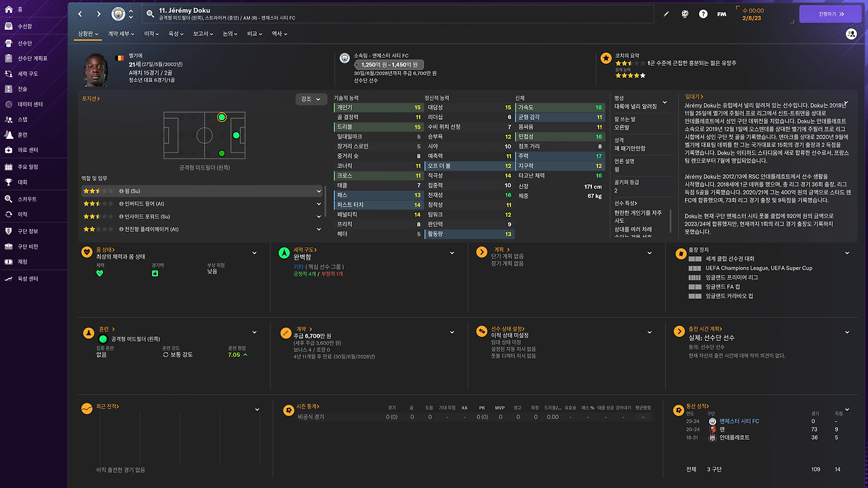Expand the 몸 상태 panel chevron
868x488 pixels.
pos(254,253)
